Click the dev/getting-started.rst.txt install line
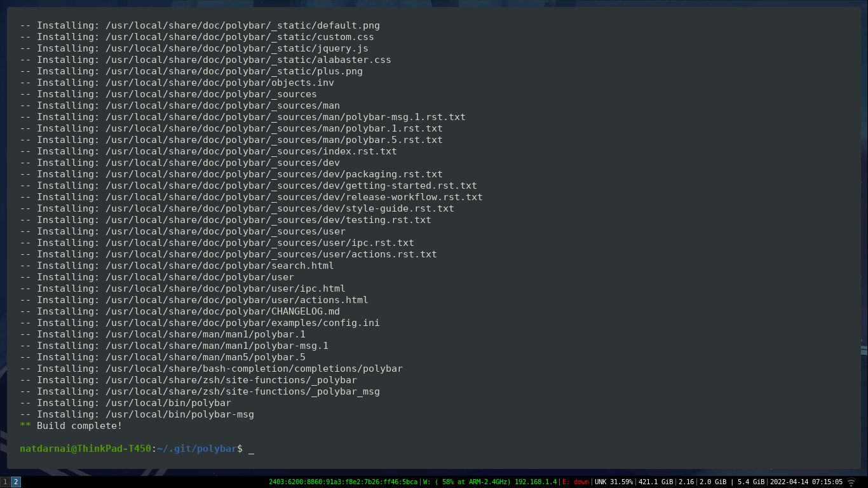This screenshot has width=868, height=488. pyautogui.click(x=248, y=186)
